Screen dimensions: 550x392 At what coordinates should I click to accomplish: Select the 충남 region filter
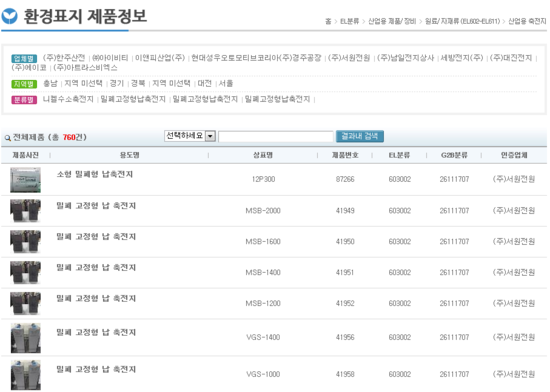(50, 83)
